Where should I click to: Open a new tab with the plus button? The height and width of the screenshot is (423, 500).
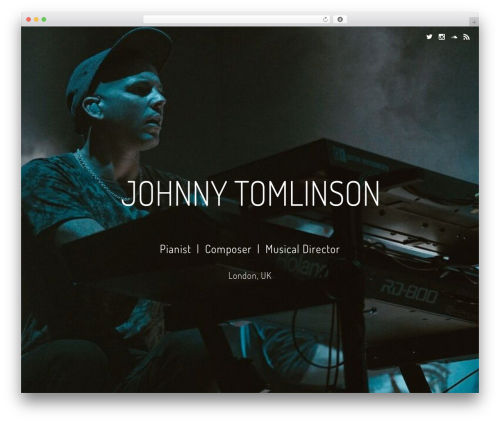474,22
